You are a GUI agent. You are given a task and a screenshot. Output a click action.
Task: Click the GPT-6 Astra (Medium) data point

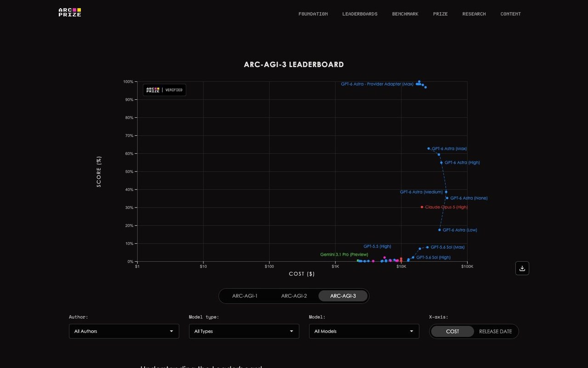(x=446, y=192)
